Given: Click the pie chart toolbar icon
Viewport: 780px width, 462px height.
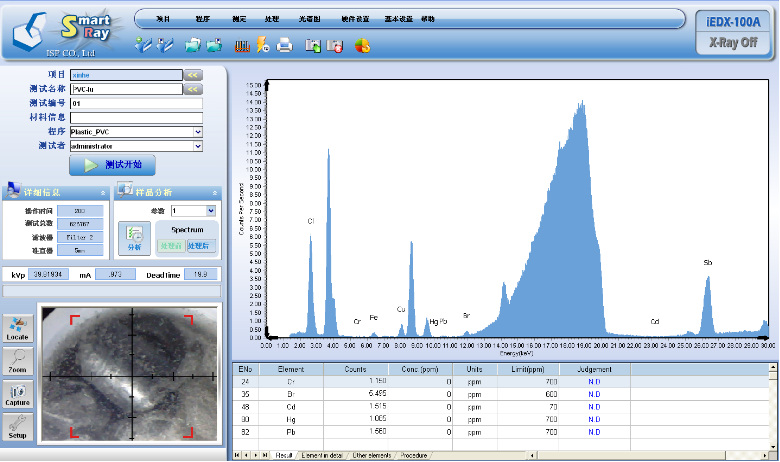Looking at the screenshot, I should click(x=362, y=44).
